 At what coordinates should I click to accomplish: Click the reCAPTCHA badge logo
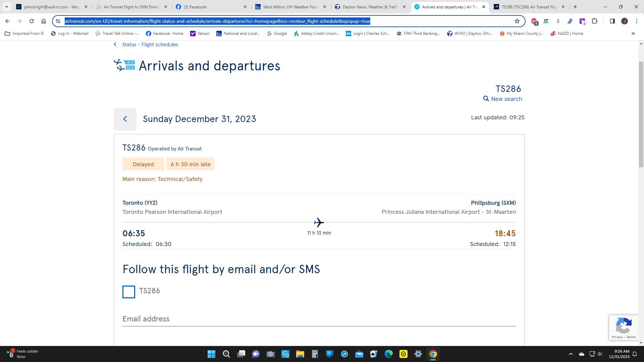[624, 325]
